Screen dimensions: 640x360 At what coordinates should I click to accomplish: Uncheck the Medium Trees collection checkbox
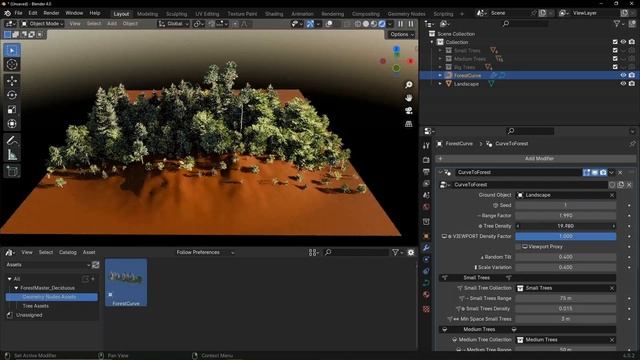point(615,59)
